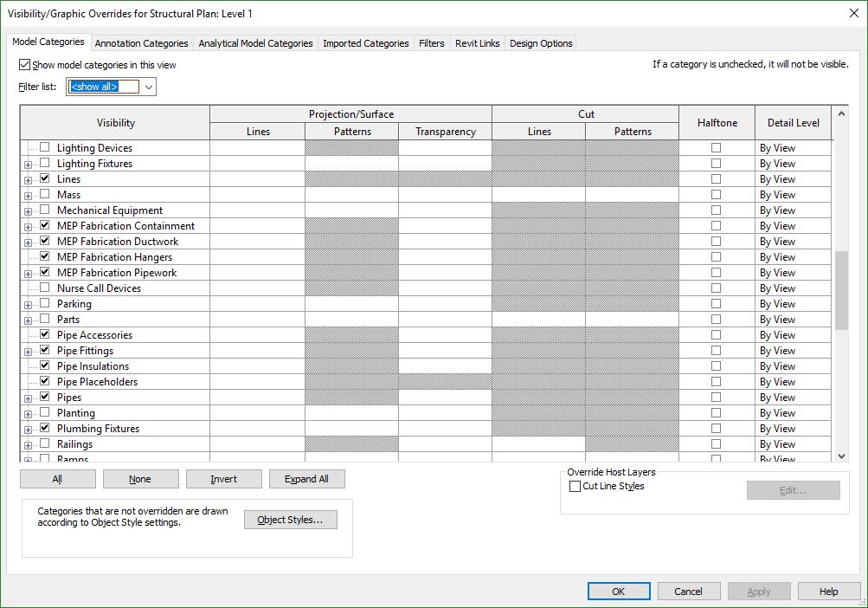Uncheck Pipe Insulations visibility
The height and width of the screenshot is (608, 868).
43,365
